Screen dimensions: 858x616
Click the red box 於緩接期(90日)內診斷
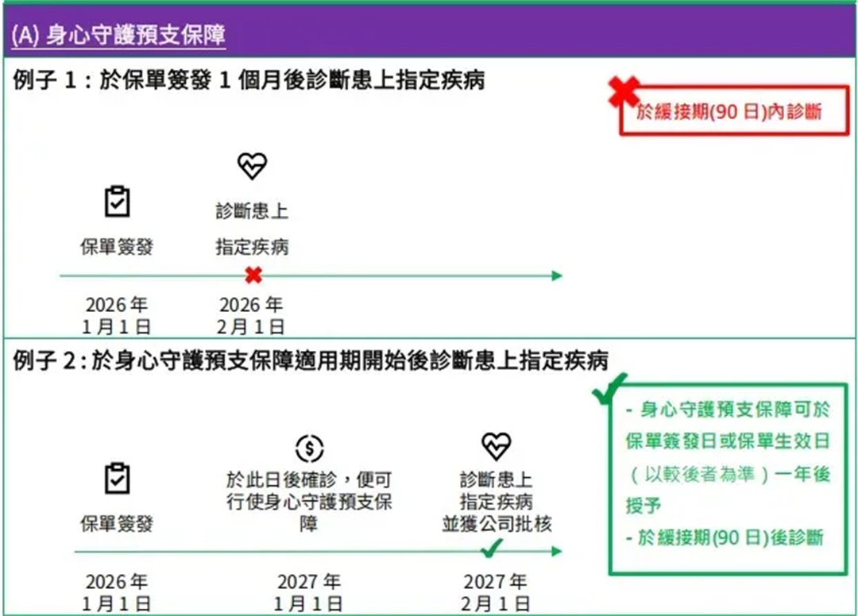click(x=729, y=113)
